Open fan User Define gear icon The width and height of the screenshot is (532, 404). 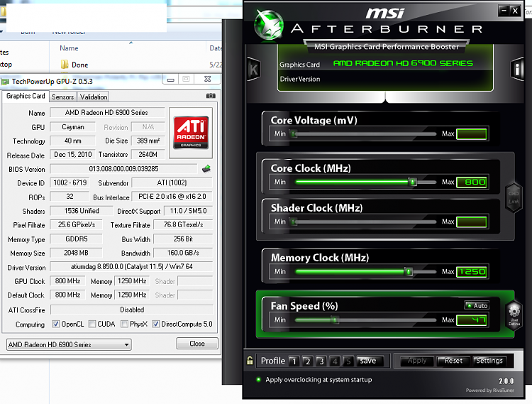[514, 314]
